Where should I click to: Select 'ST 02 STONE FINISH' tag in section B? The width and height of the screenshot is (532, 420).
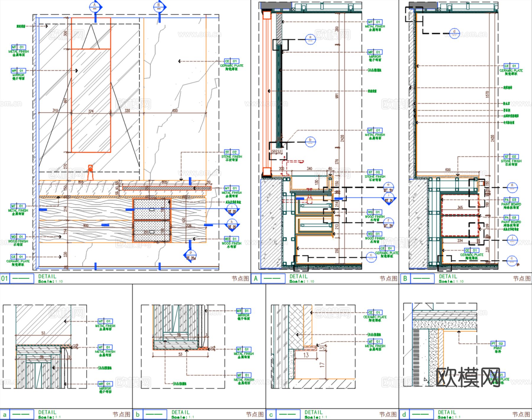coord(511,160)
